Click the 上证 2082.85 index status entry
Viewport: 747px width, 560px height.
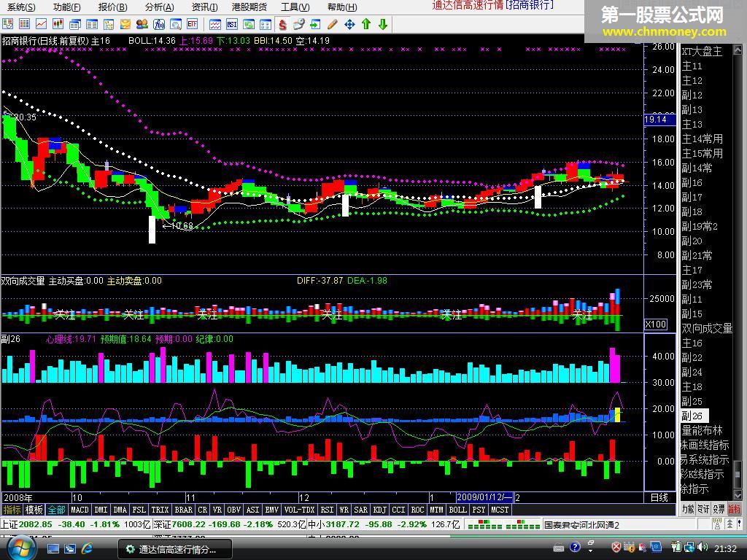75,524
